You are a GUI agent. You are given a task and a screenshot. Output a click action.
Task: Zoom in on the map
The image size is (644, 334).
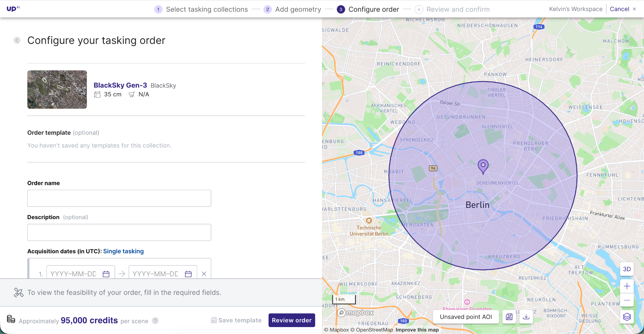pos(627,286)
